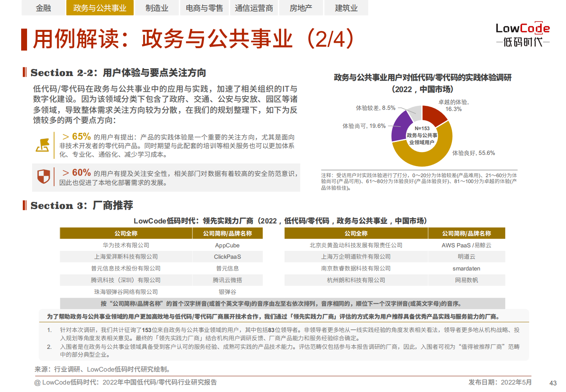
Task: Select the 普元信息 brand cell
Action: pos(227,269)
